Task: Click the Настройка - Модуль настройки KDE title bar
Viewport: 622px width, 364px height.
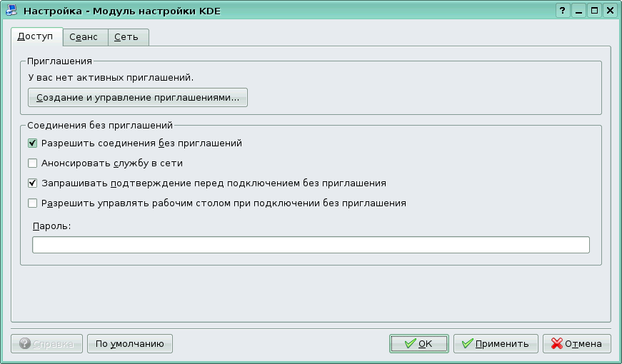Action: [286, 11]
